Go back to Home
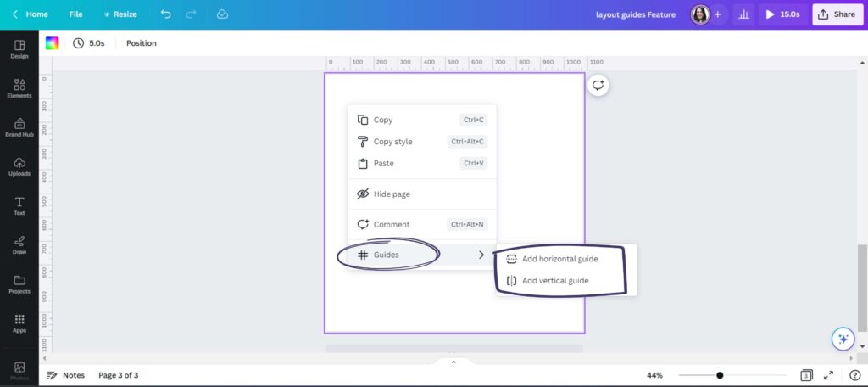Viewport: 868px width, 387px height. coord(31,14)
